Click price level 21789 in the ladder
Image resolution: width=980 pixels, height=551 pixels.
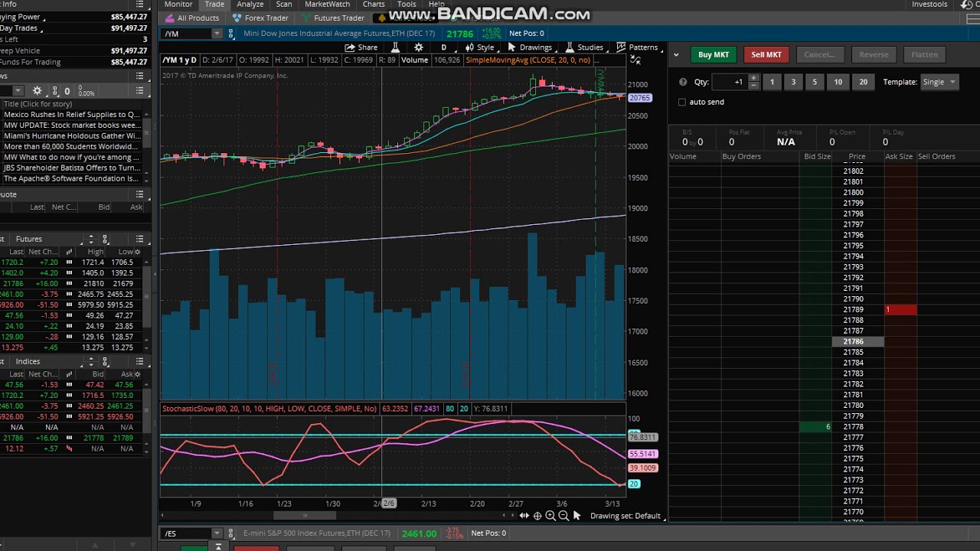tap(854, 310)
